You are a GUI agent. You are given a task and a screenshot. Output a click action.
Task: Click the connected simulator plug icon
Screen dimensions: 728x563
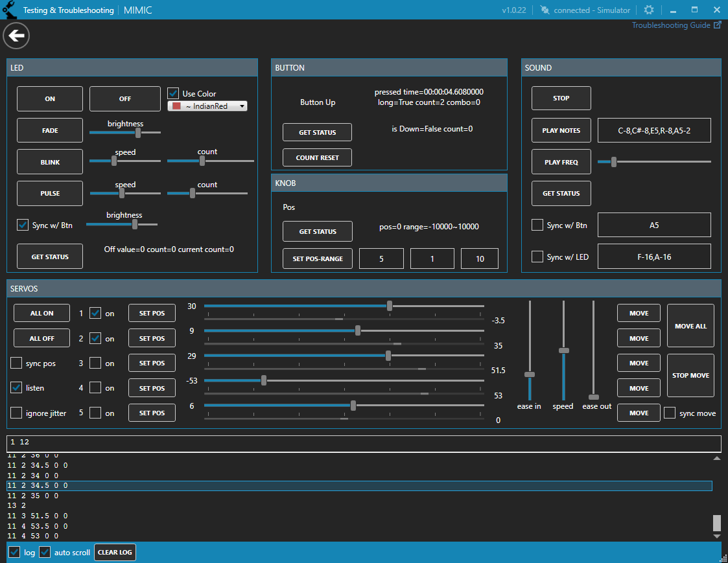pyautogui.click(x=545, y=10)
